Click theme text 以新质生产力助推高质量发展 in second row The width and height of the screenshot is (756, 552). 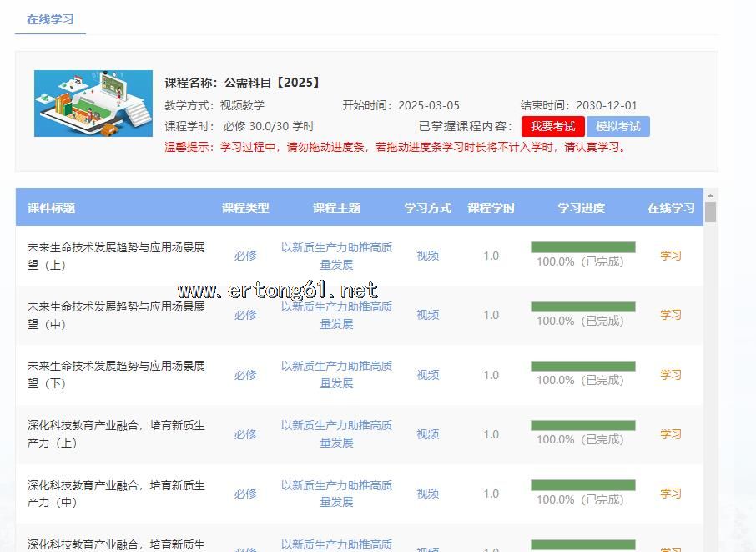pos(336,315)
